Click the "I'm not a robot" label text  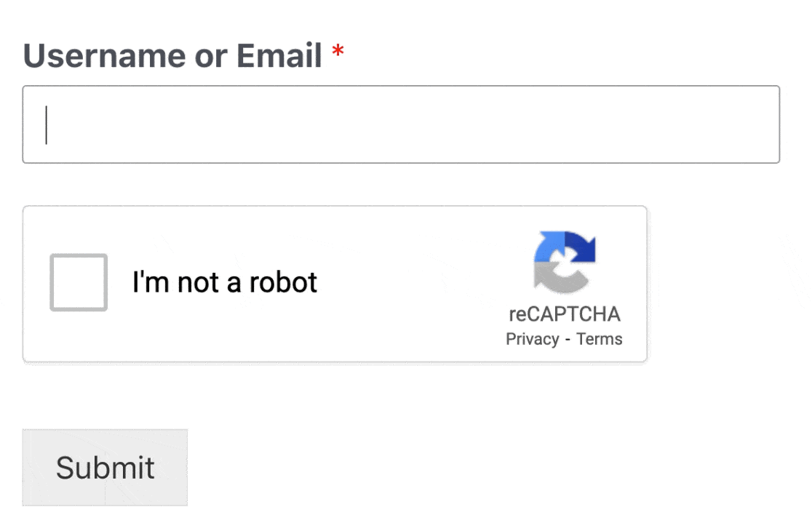click(x=225, y=282)
